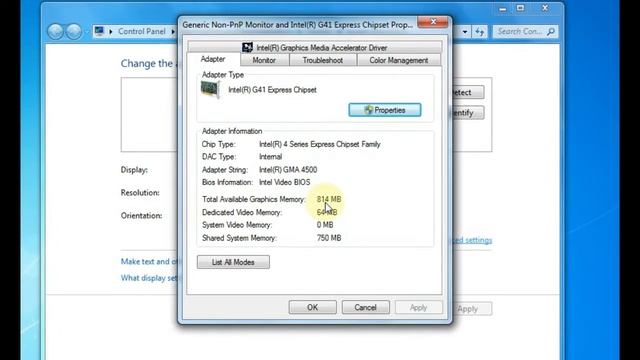640x360 pixels.
Task: Open the What display settings link
Action: coord(149,278)
